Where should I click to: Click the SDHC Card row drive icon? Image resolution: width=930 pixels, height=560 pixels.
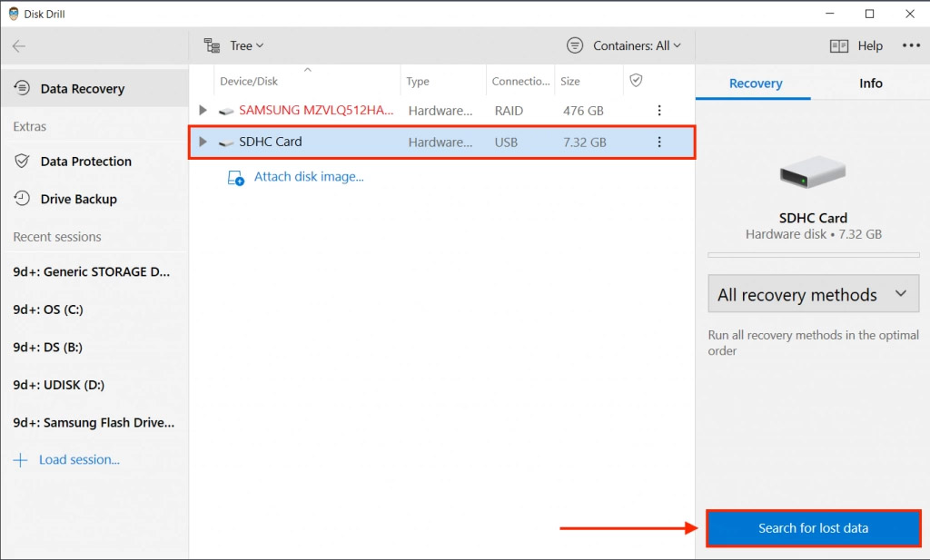(x=226, y=142)
